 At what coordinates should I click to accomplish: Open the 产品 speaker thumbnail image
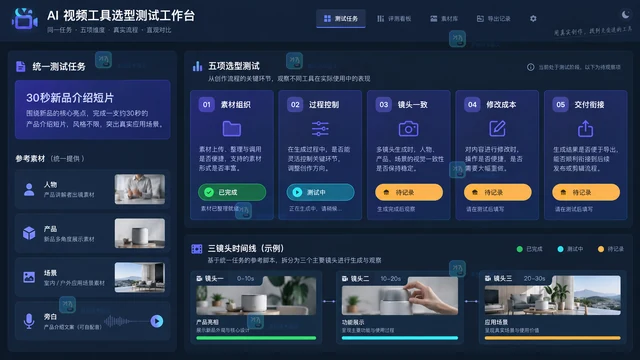(x=140, y=233)
